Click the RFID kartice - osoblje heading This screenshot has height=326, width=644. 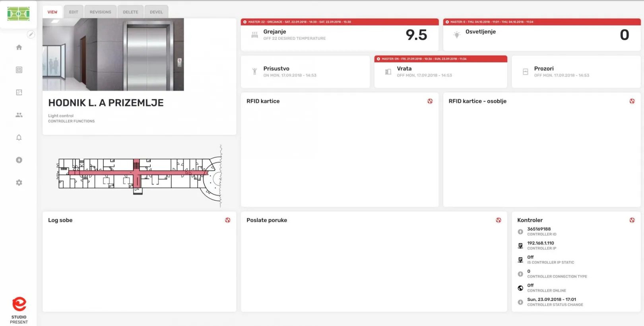pyautogui.click(x=477, y=101)
